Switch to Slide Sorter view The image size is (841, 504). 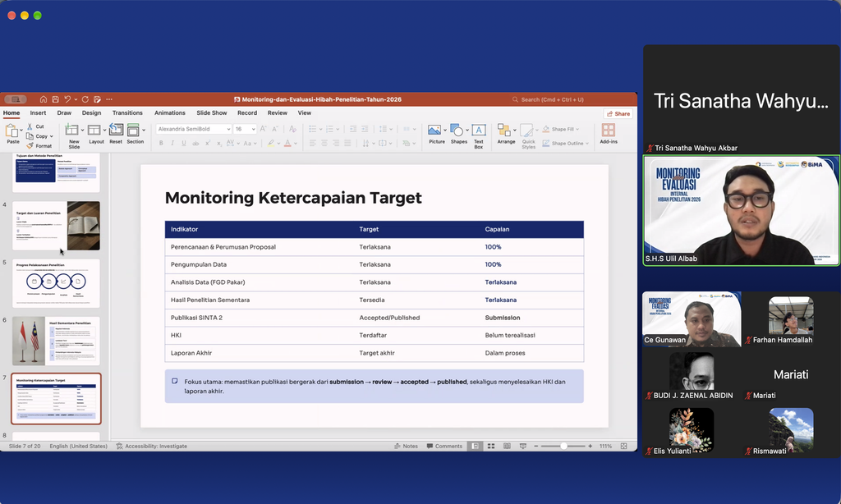point(491,446)
